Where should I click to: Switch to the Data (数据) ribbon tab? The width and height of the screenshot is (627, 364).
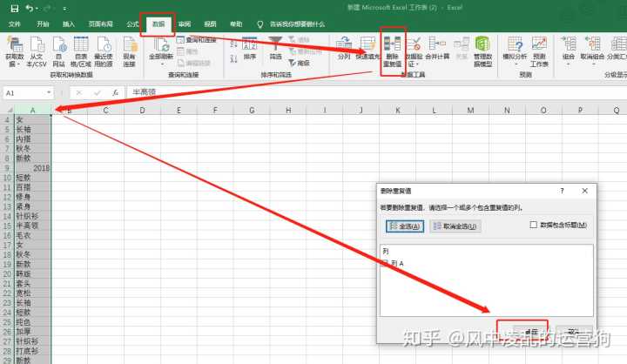(157, 24)
